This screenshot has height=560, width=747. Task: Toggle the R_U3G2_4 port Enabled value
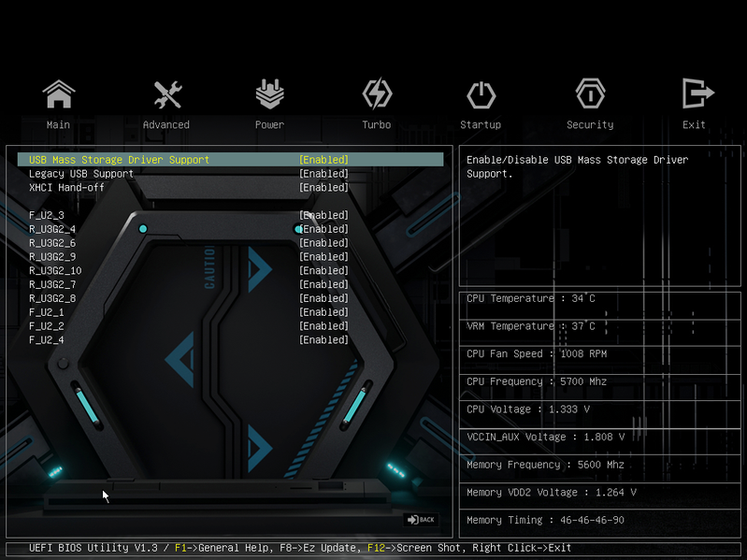323,228
